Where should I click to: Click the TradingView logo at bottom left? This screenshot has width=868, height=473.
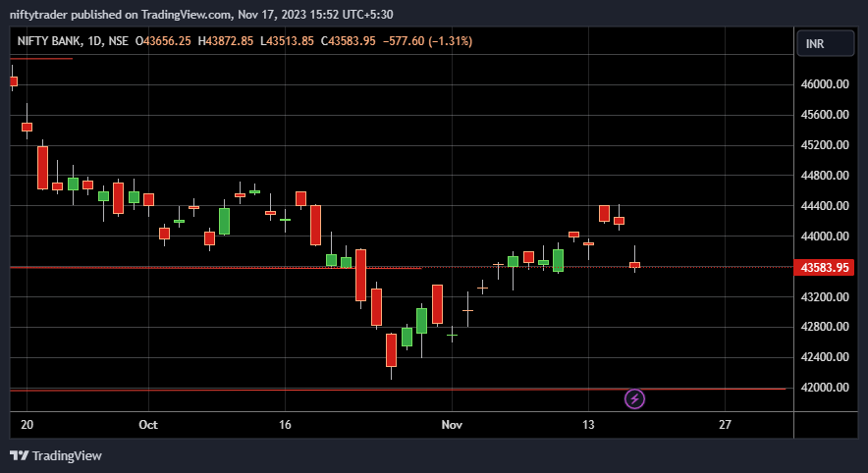point(56,456)
